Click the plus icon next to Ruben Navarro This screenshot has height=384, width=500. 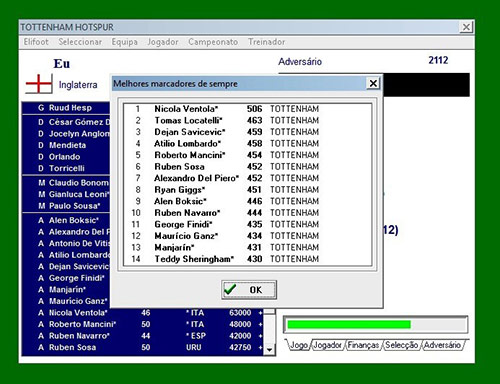tap(260, 336)
